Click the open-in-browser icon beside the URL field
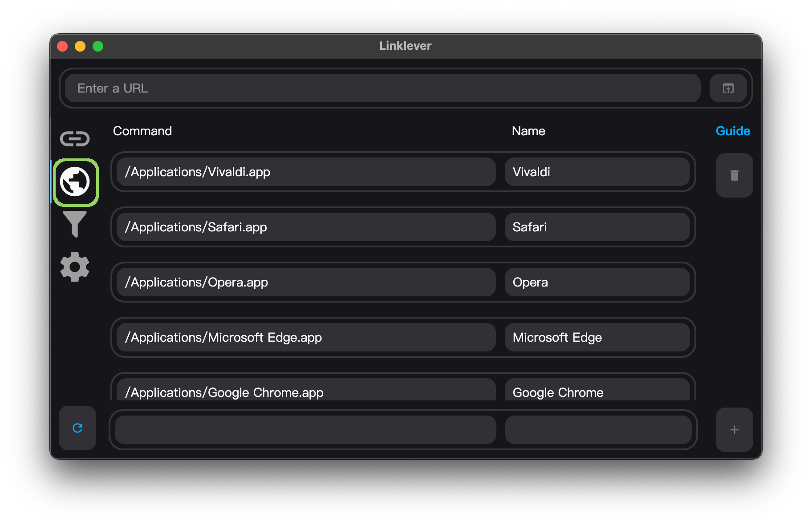 (728, 88)
